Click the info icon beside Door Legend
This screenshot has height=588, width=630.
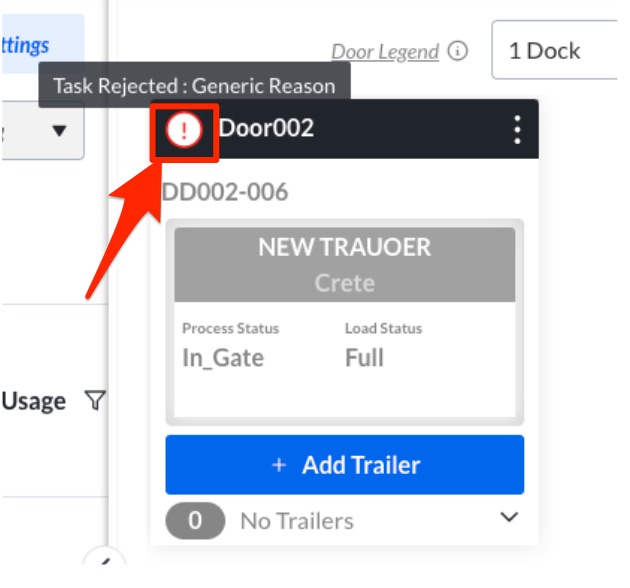pyautogui.click(x=458, y=51)
